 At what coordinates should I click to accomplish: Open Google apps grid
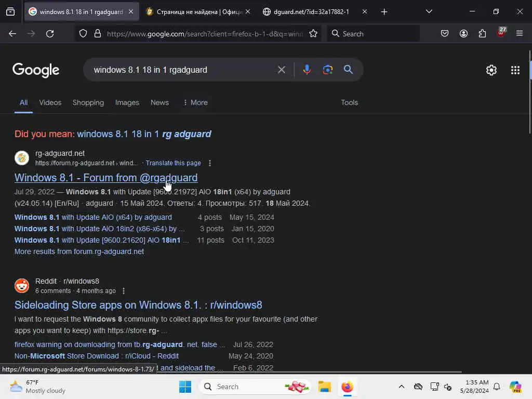point(515,70)
